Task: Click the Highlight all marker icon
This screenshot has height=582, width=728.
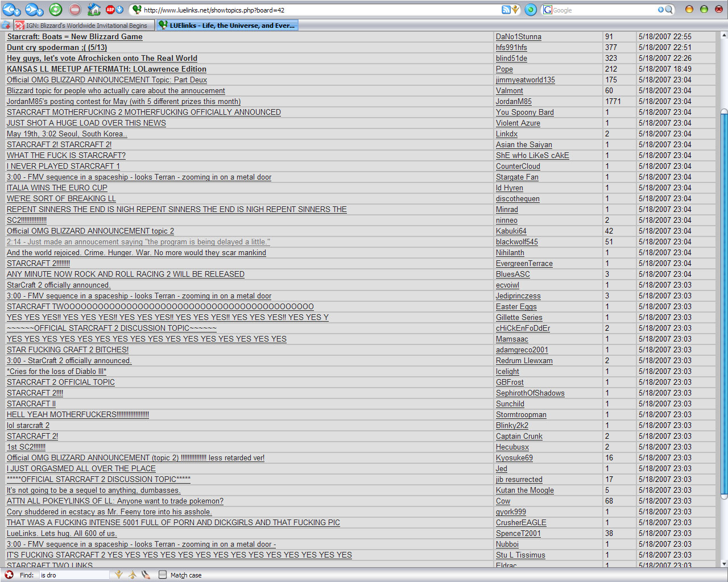Action: pyautogui.click(x=146, y=575)
